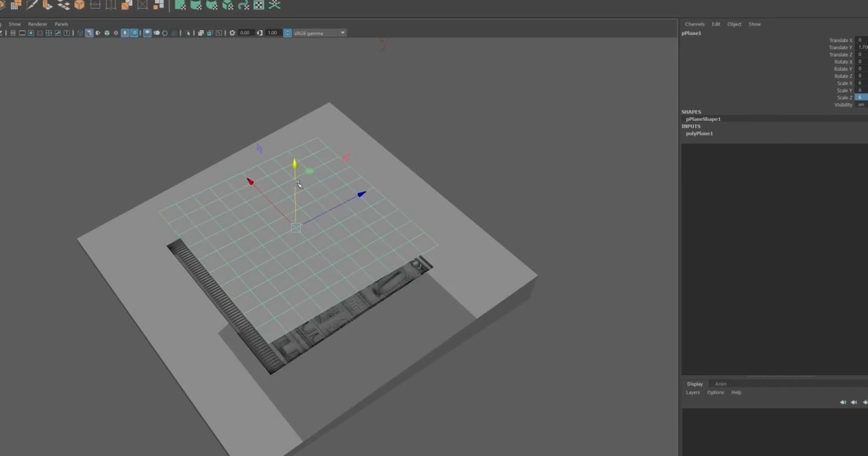868x456 pixels.
Task: Open the Renderer viewport menu
Action: [37, 24]
